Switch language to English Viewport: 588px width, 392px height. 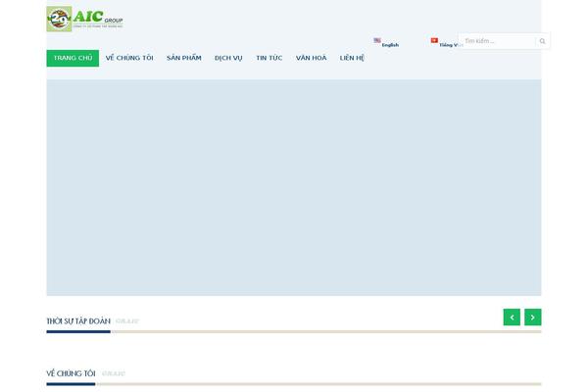coord(390,45)
